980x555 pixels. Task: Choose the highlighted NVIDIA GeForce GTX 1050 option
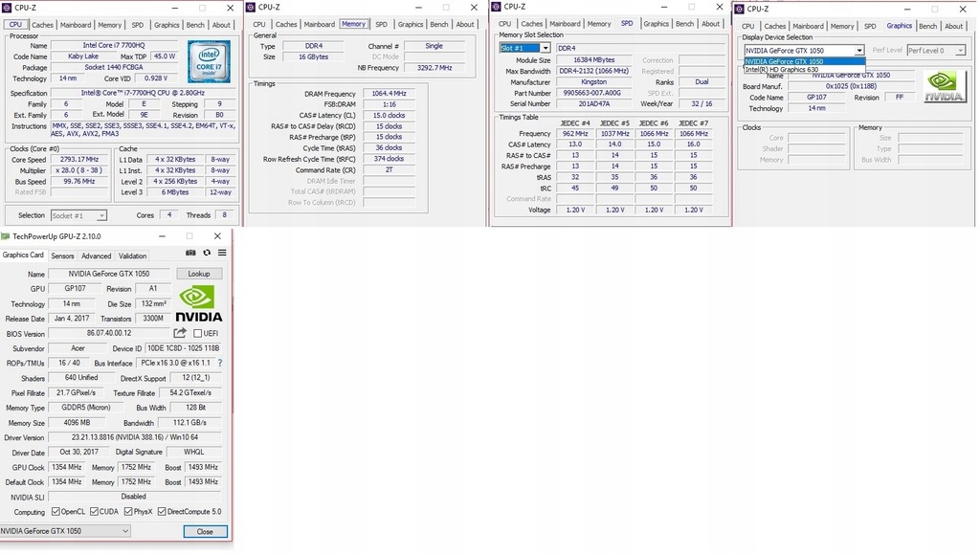[x=804, y=61]
